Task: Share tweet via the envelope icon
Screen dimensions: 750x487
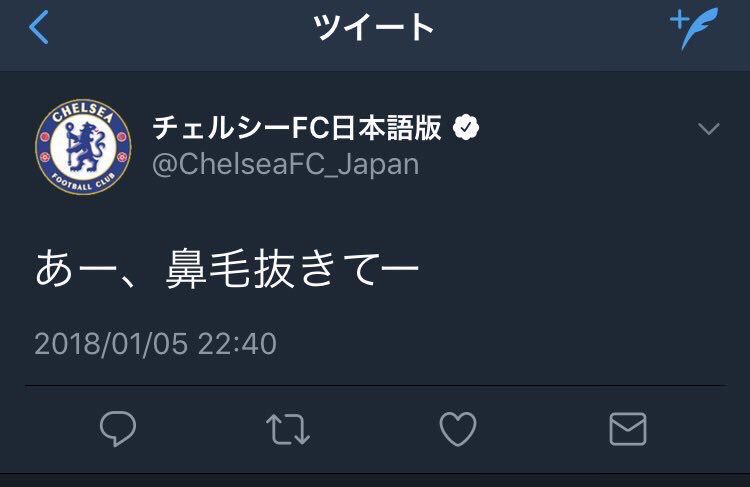Action: pos(627,430)
